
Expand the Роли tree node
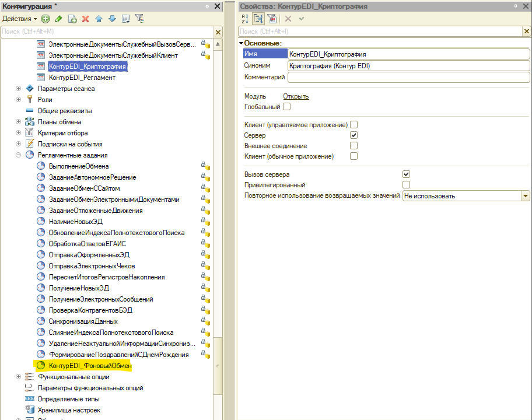(x=19, y=100)
